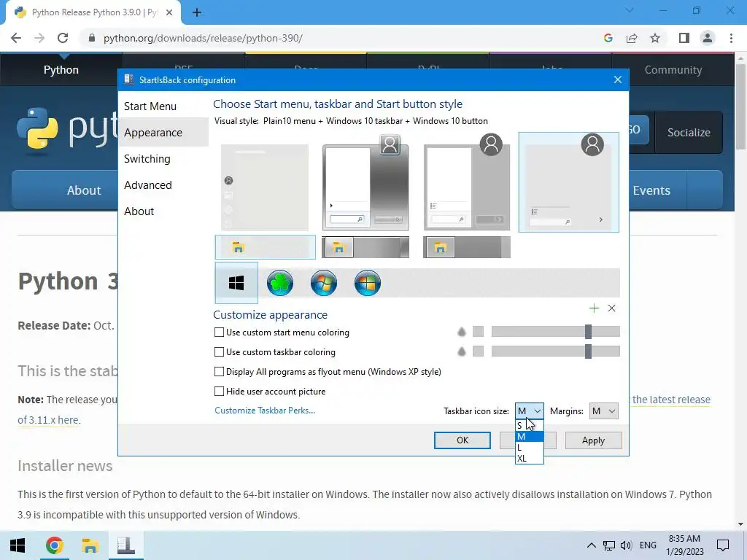Open the Chrome three-dot menu
The image size is (747, 560).
[x=731, y=38]
